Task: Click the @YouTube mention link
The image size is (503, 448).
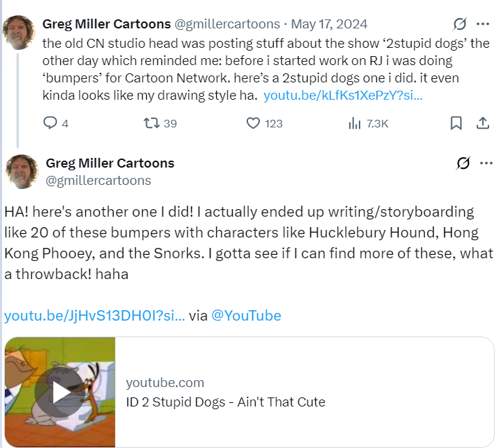Action: click(246, 316)
